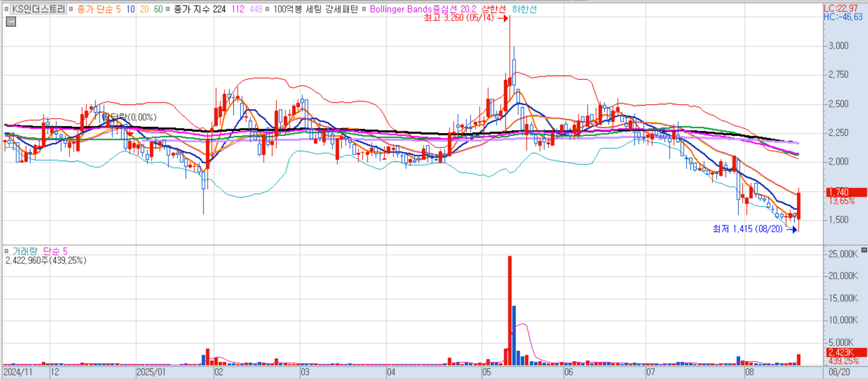This screenshot has width=868, height=379.
Task: Click the 04 month date axis label
Action: click(x=391, y=372)
